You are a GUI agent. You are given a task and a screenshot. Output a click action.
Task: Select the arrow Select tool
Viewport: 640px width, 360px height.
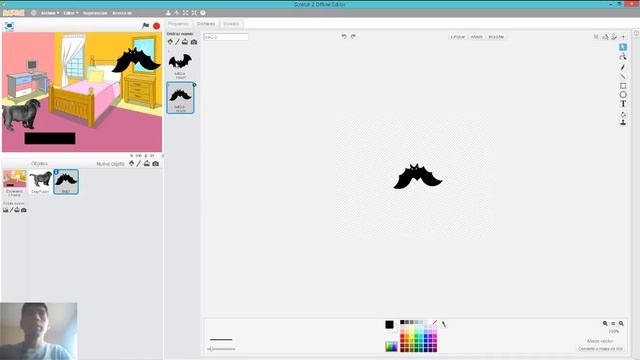point(623,47)
